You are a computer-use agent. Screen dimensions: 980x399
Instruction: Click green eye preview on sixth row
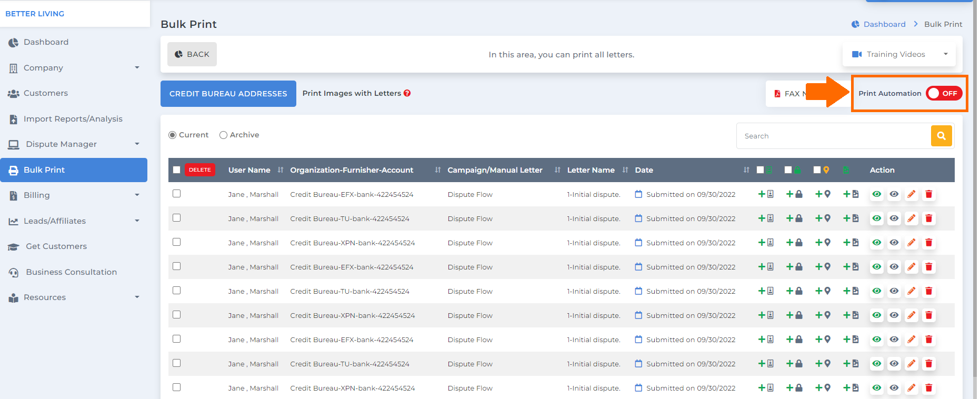coord(877,315)
